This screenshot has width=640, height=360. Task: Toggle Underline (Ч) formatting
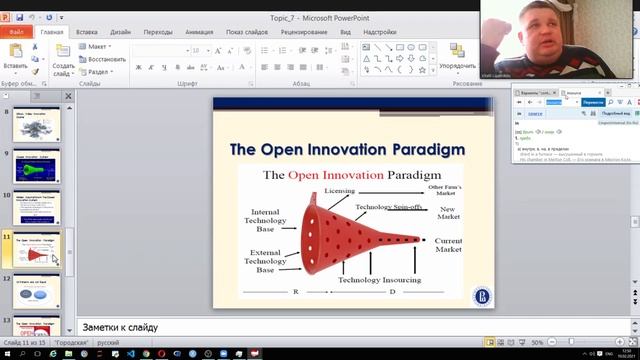tap(164, 67)
